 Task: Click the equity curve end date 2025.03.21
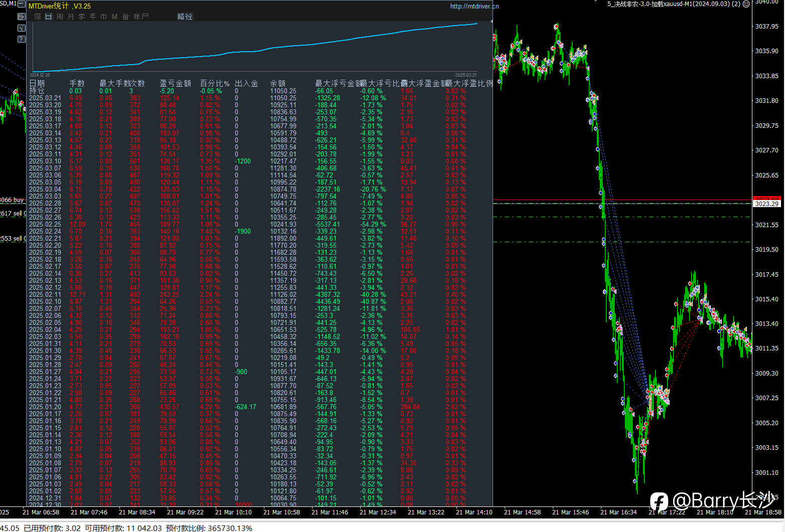coord(466,75)
